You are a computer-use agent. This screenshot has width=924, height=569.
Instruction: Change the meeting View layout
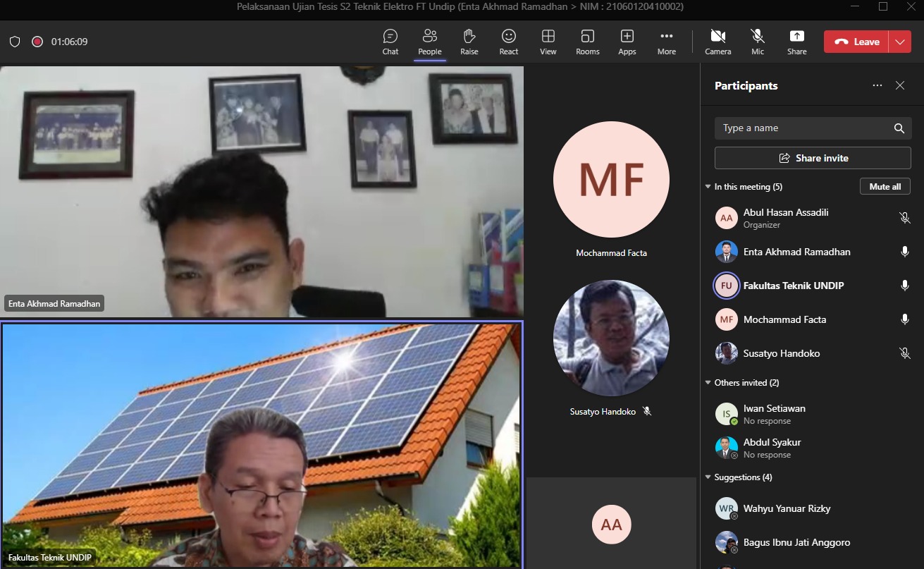tap(548, 42)
